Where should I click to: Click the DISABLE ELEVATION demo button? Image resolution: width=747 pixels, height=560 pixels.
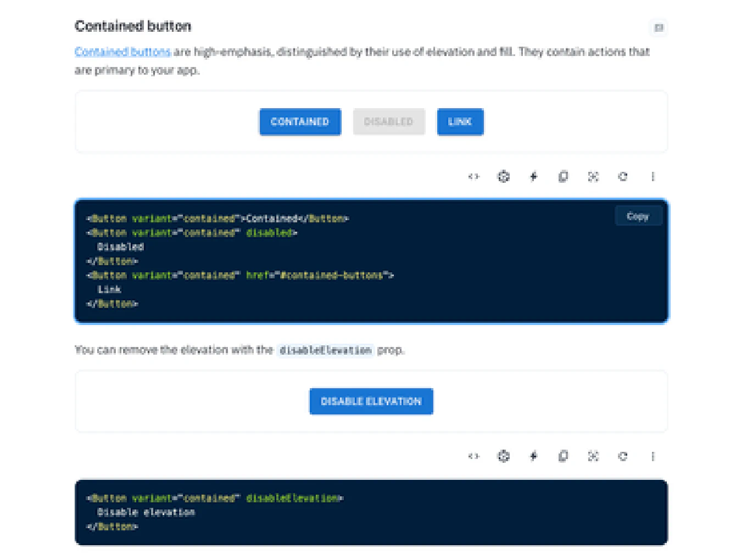coord(371,401)
